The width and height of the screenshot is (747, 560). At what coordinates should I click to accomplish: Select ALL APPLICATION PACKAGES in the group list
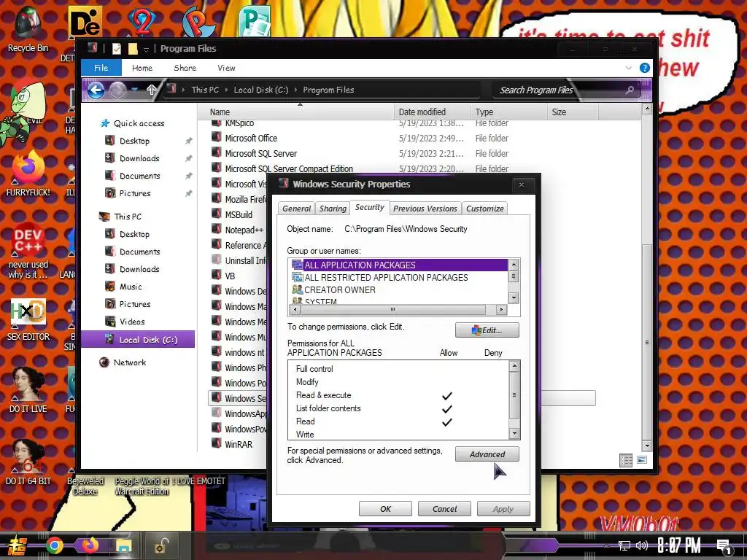point(398,265)
